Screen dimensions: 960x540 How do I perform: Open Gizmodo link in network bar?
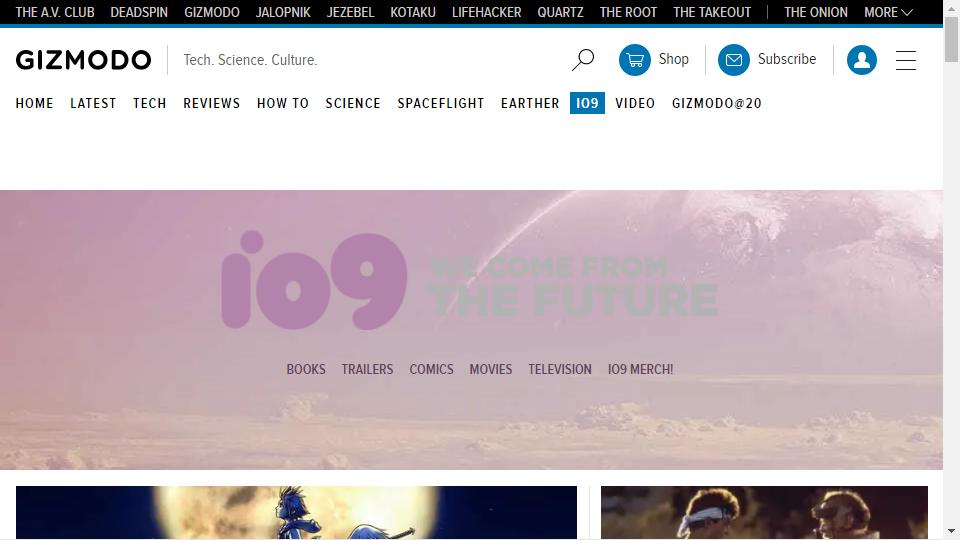[x=212, y=12]
